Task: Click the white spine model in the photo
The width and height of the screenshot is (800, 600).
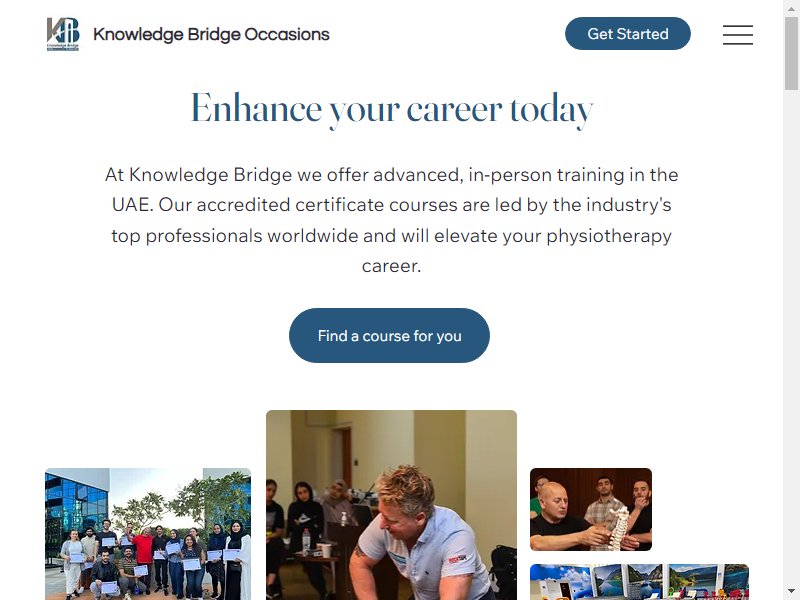Action: (x=618, y=527)
